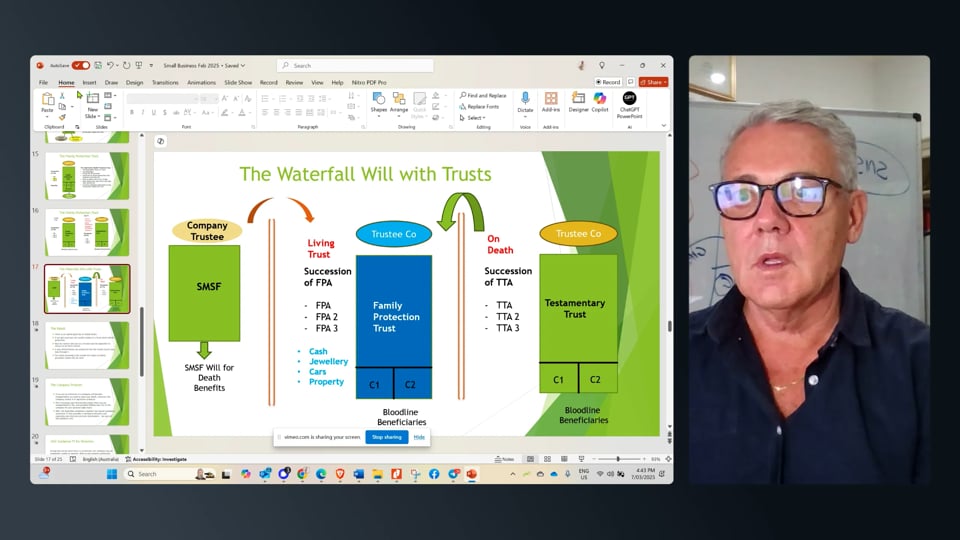This screenshot has height=540, width=960.
Task: Click the red Share button
Action: [653, 82]
